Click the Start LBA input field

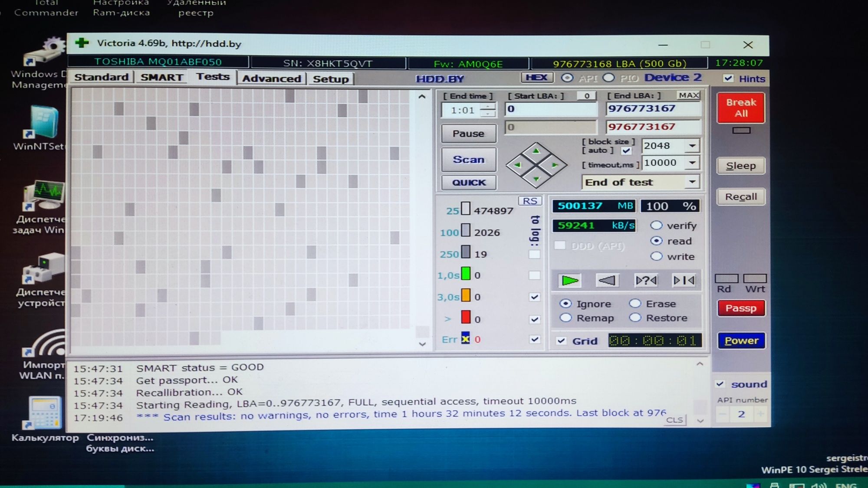(551, 109)
